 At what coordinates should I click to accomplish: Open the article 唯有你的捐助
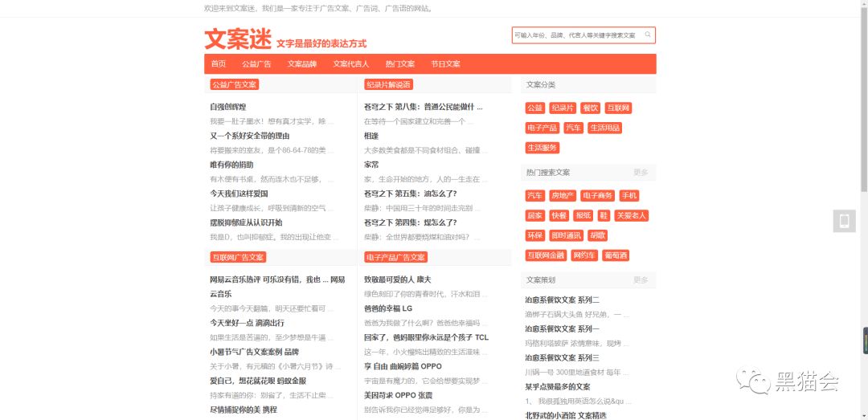click(231, 165)
